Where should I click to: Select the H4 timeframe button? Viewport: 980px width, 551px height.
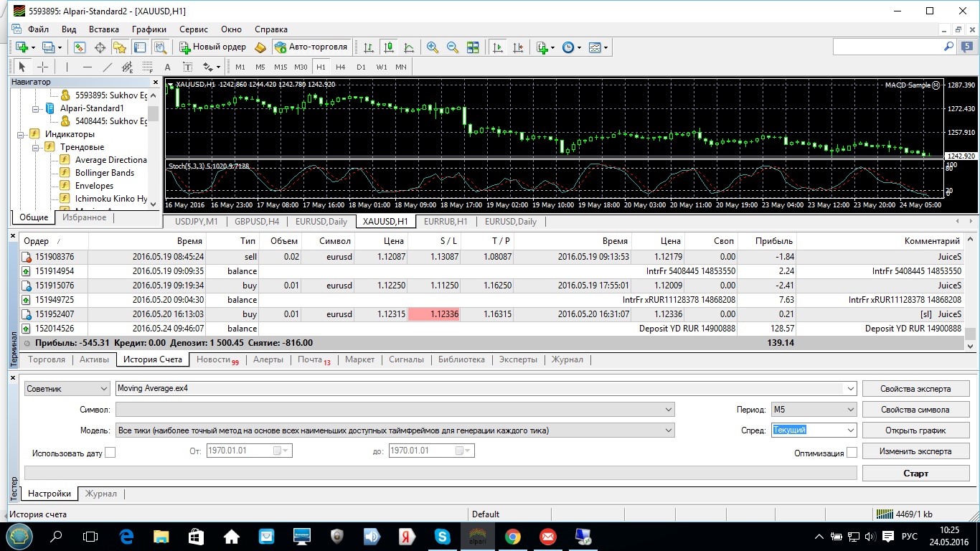340,67
